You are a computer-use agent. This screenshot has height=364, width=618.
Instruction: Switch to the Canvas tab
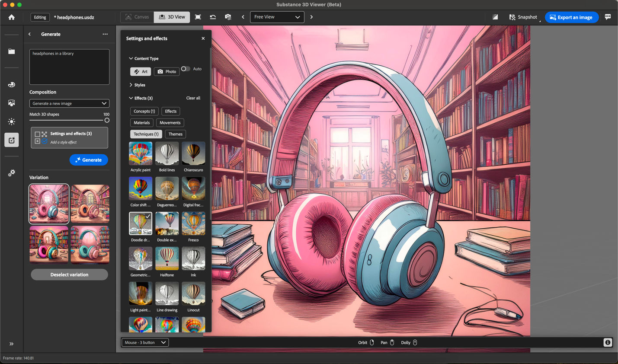pyautogui.click(x=137, y=17)
